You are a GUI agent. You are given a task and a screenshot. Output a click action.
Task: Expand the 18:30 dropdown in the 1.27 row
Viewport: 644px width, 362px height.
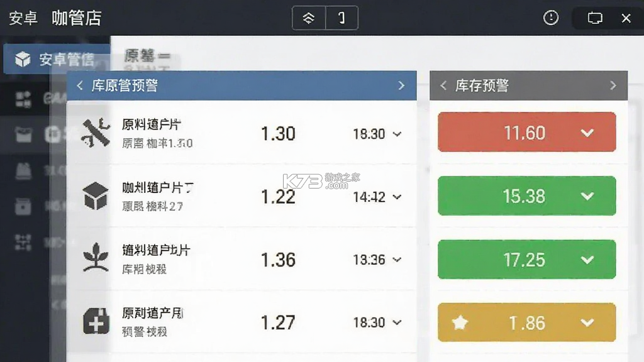click(397, 322)
